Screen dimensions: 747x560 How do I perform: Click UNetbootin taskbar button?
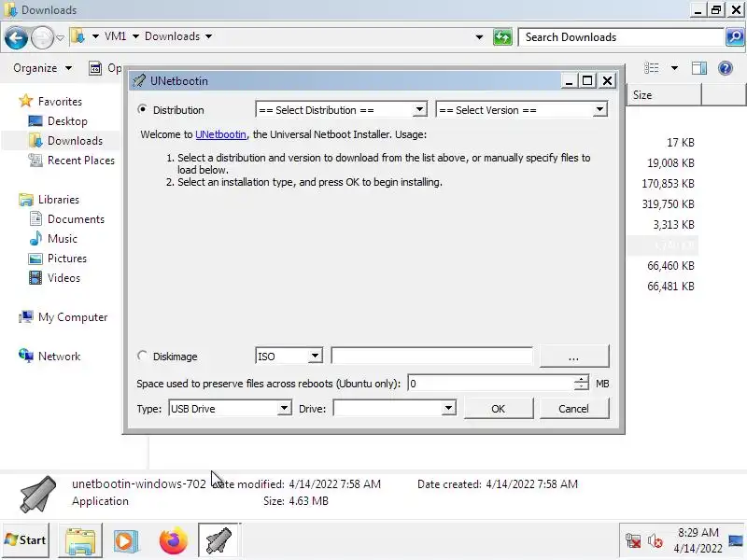[219, 540]
